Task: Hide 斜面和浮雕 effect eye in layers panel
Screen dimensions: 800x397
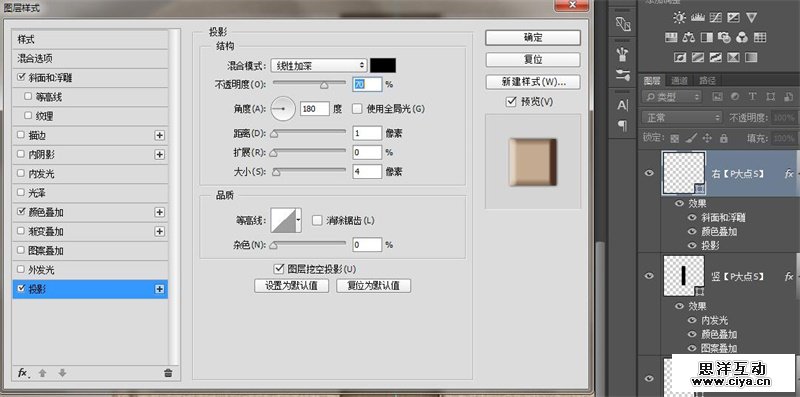Action: [692, 217]
